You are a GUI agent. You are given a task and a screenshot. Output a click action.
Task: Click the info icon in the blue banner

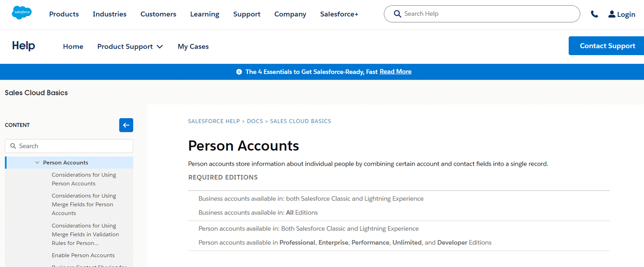(x=239, y=72)
